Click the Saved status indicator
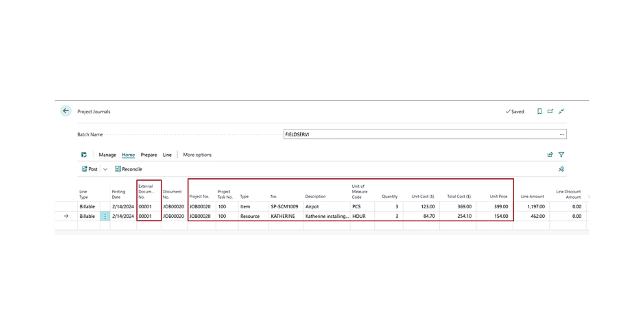Screen dimensions: 644x335 point(515,112)
